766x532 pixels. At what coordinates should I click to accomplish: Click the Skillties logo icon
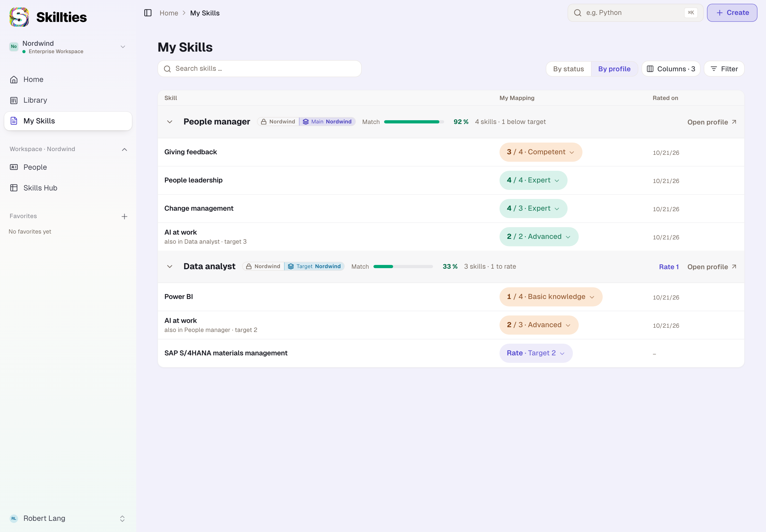coord(19,17)
